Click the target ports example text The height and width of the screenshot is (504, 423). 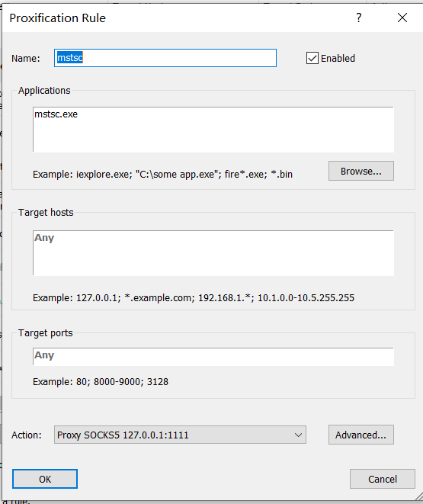(x=101, y=382)
